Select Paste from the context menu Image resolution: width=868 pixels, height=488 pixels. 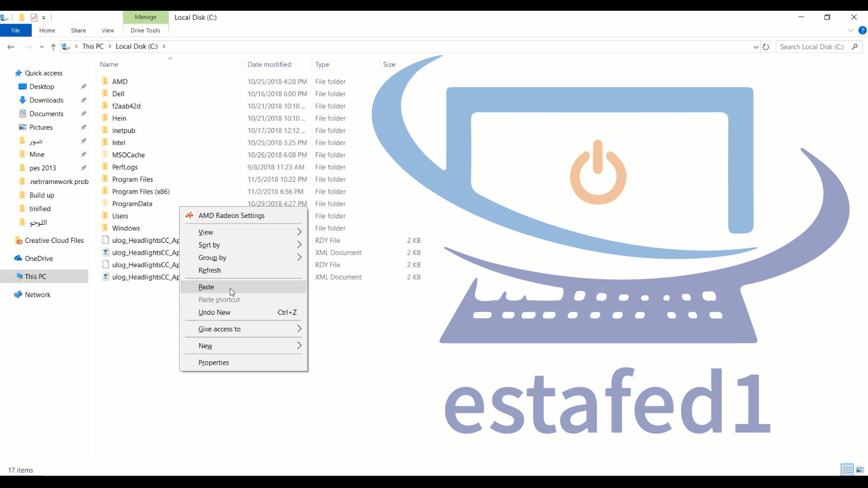pyautogui.click(x=206, y=287)
